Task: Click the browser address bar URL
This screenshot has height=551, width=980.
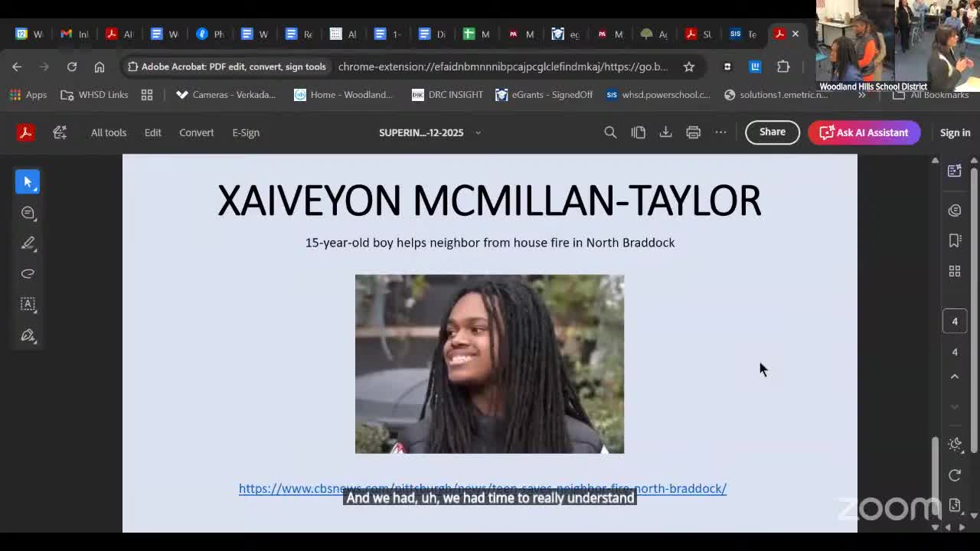Action: pos(502,67)
